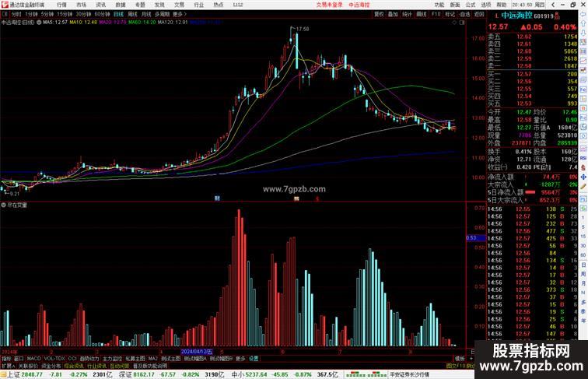Expand 更多 periods dropdown
The image size is (588, 379).
pos(179,14)
